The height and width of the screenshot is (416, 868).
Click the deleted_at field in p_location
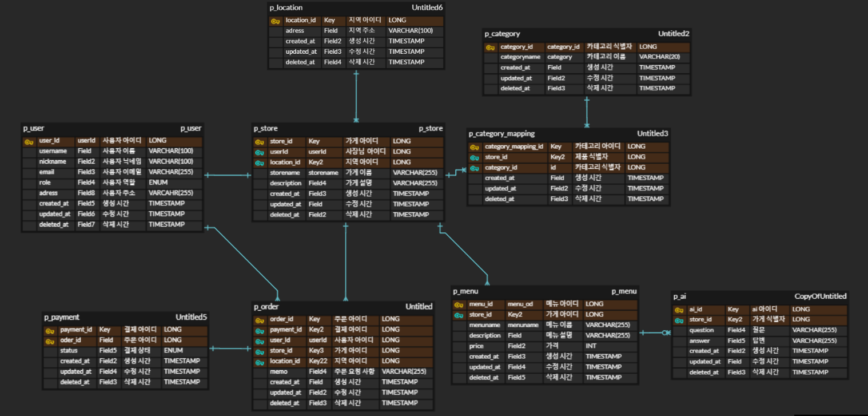tap(300, 62)
